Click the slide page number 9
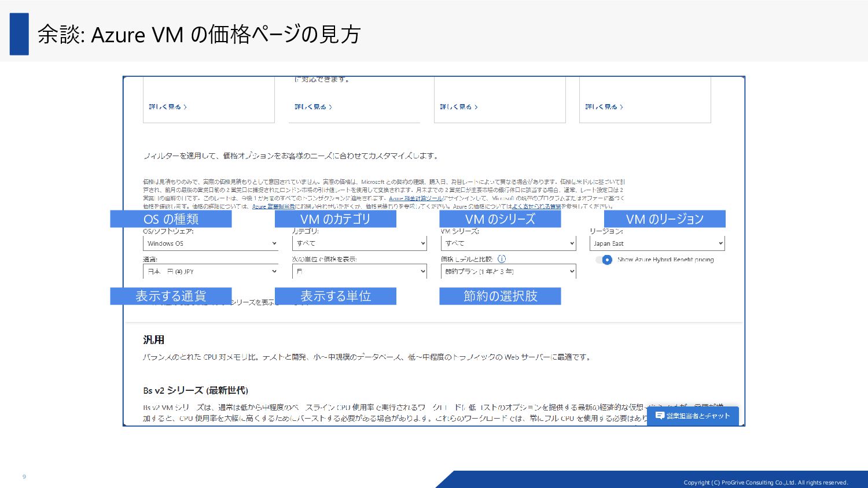This screenshot has width=868, height=488. pos(24,476)
